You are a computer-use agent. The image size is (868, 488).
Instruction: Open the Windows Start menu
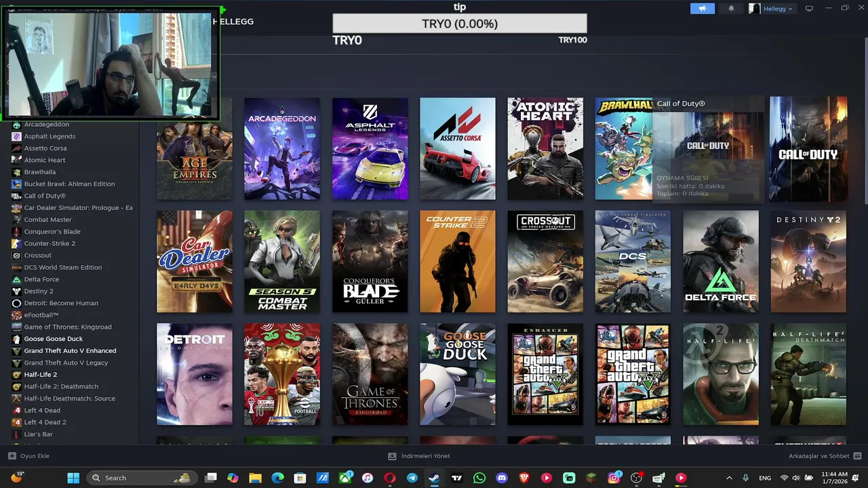click(x=73, y=478)
